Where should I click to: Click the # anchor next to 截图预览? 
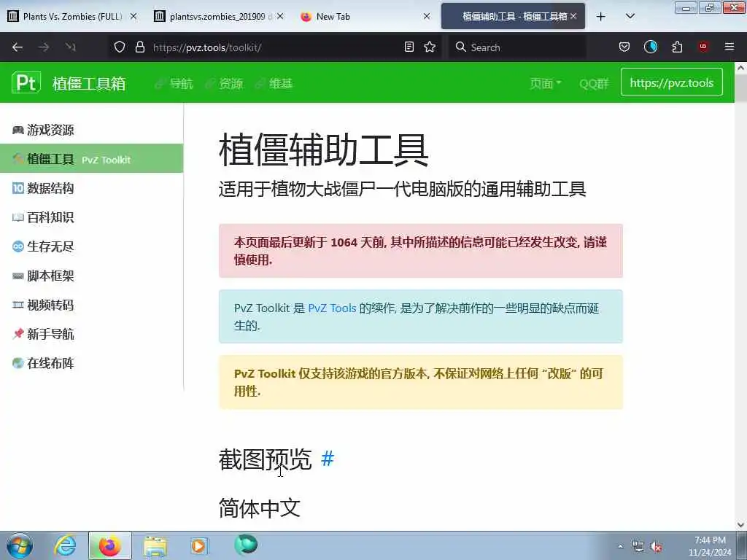coord(328,459)
